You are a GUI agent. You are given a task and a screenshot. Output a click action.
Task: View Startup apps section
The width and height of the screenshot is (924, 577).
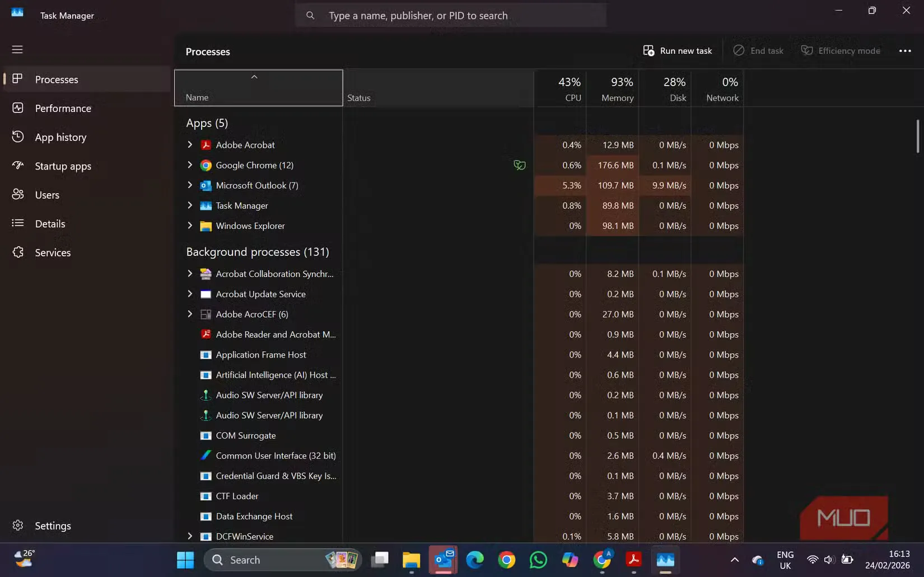62,166
